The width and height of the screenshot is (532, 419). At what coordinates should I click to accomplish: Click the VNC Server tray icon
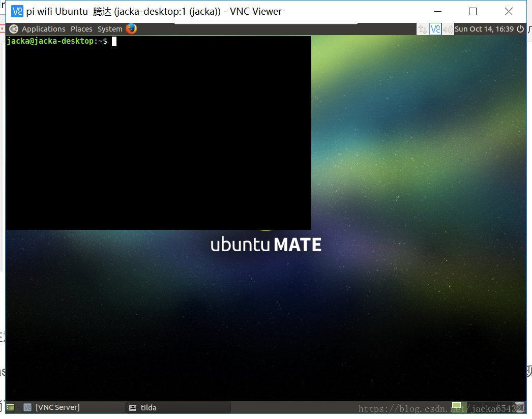(x=435, y=29)
